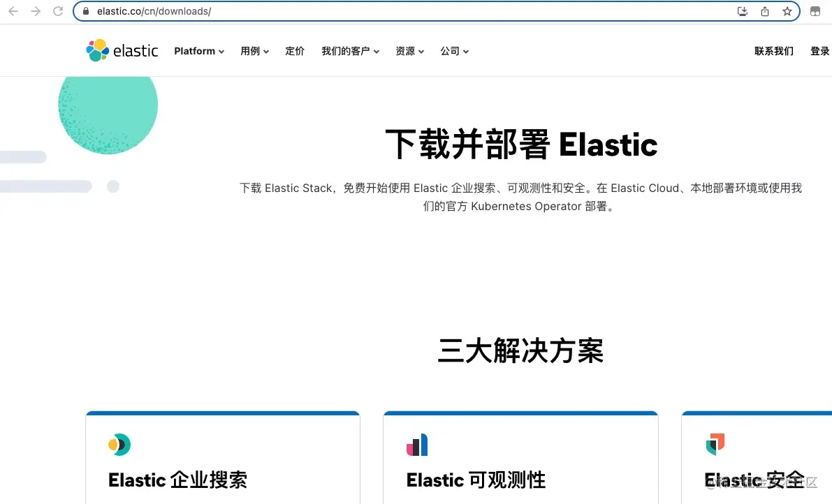The height and width of the screenshot is (504, 832).
Task: Click the Elastic Security shield icon
Action: point(715,443)
